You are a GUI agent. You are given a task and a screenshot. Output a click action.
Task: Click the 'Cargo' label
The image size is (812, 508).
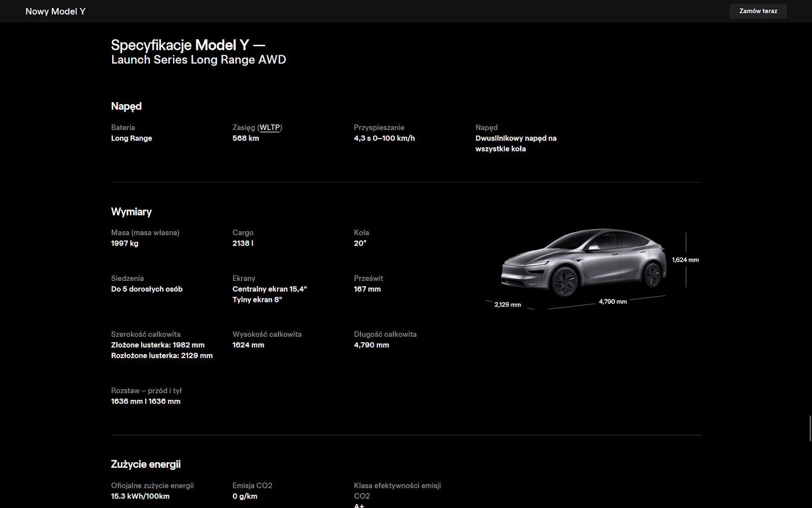[x=243, y=233]
